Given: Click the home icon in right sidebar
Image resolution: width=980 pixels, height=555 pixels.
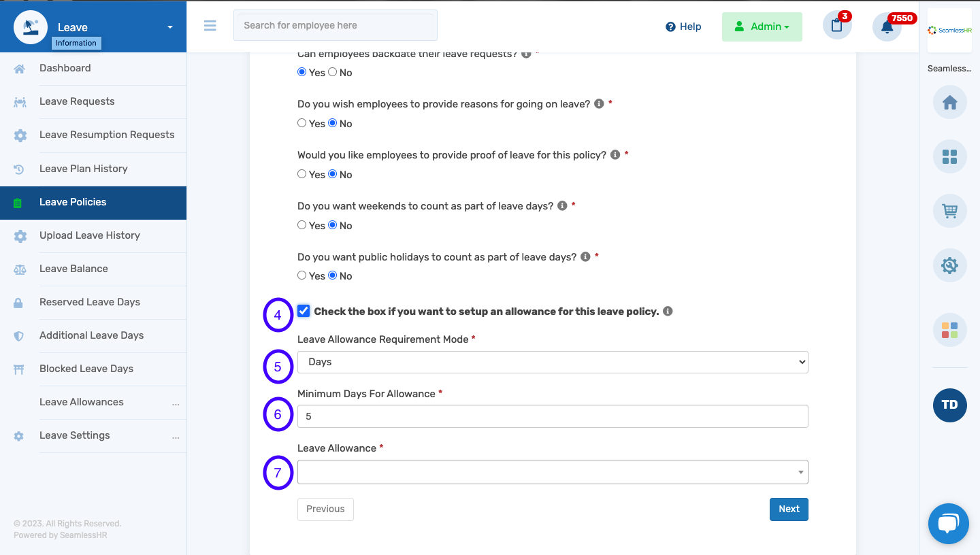Looking at the screenshot, I should click(x=949, y=103).
